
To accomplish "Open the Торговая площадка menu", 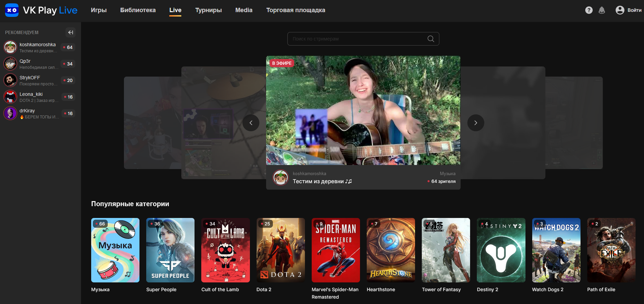I will click(296, 10).
